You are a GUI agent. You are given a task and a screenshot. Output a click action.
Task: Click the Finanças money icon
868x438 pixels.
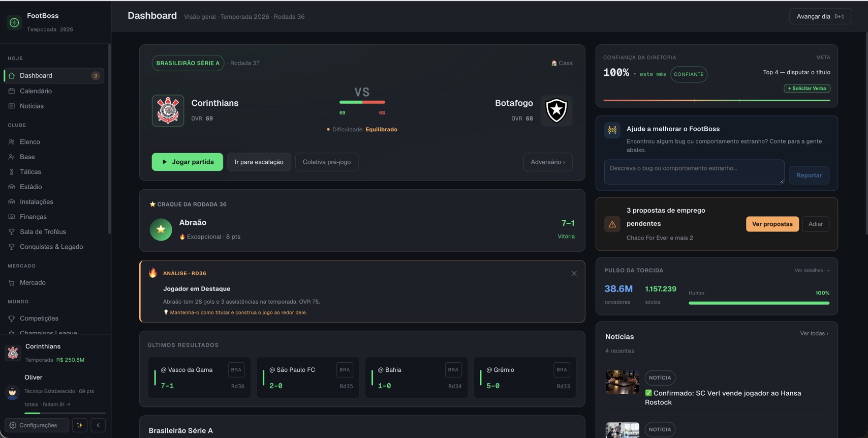[12, 217]
